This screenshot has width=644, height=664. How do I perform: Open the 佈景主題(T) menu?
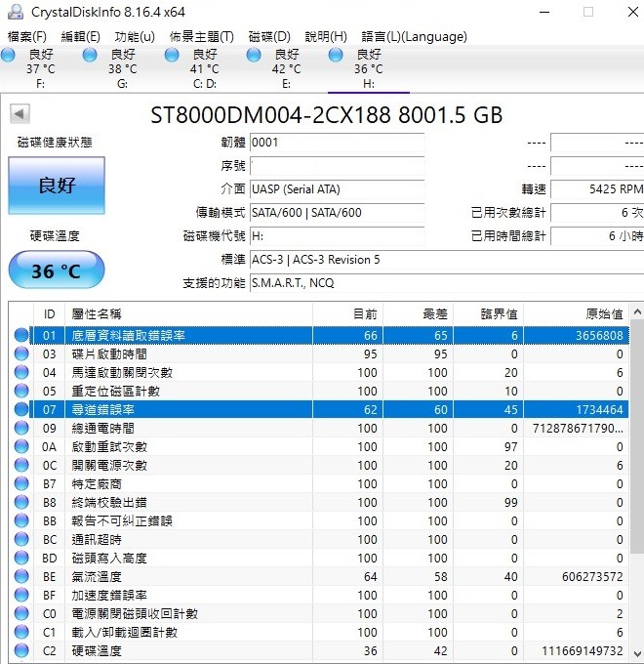coord(201,37)
